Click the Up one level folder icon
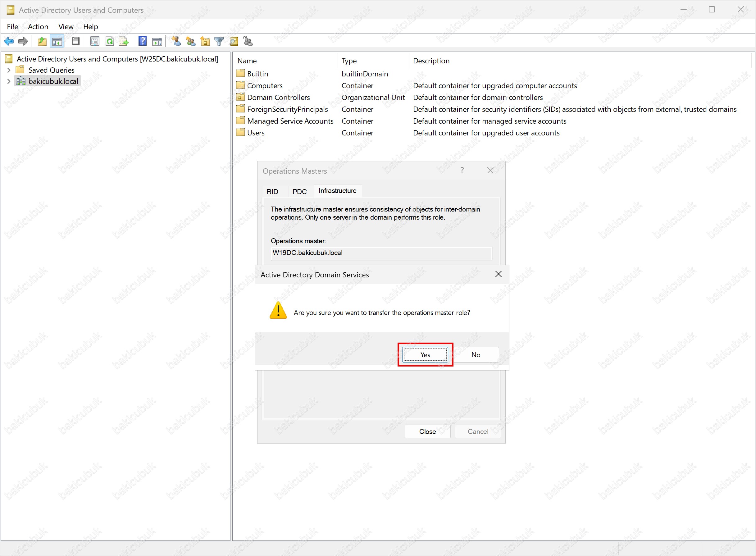The width and height of the screenshot is (756, 556). (x=42, y=41)
